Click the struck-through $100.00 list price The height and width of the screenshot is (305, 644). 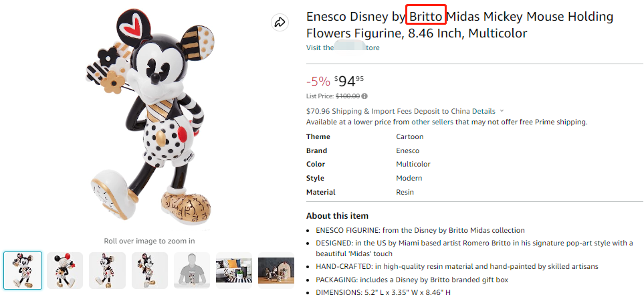tap(346, 96)
